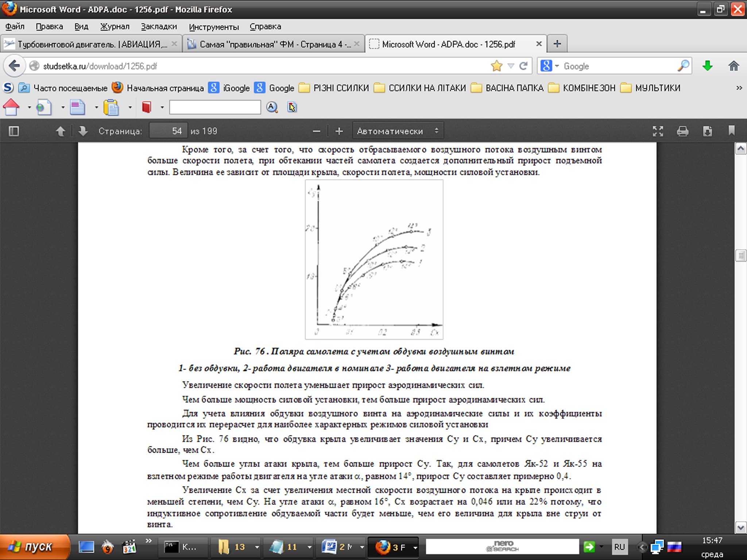Image resolution: width=747 pixels, height=560 pixels.
Task: Open the РІЗНІ ССИЛКИ bookmarks folder
Action: click(x=334, y=88)
